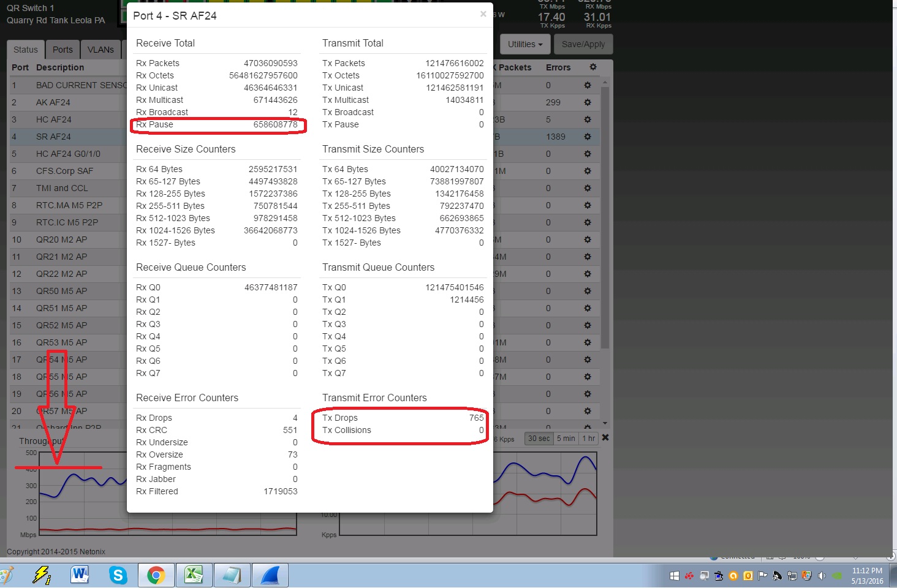The width and height of the screenshot is (897, 588).
Task: Set graph interval to 1 hr
Action: coord(588,439)
